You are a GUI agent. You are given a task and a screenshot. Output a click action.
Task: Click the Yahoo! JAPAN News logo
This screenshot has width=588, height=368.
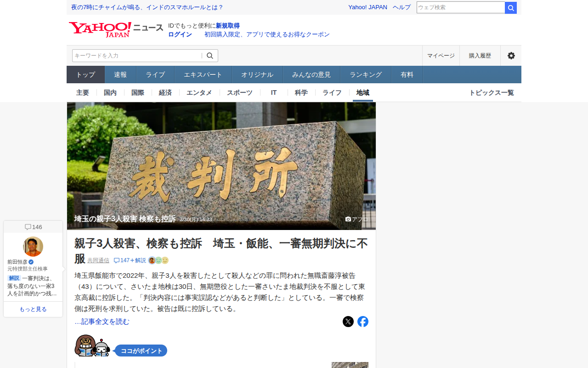pyautogui.click(x=116, y=29)
